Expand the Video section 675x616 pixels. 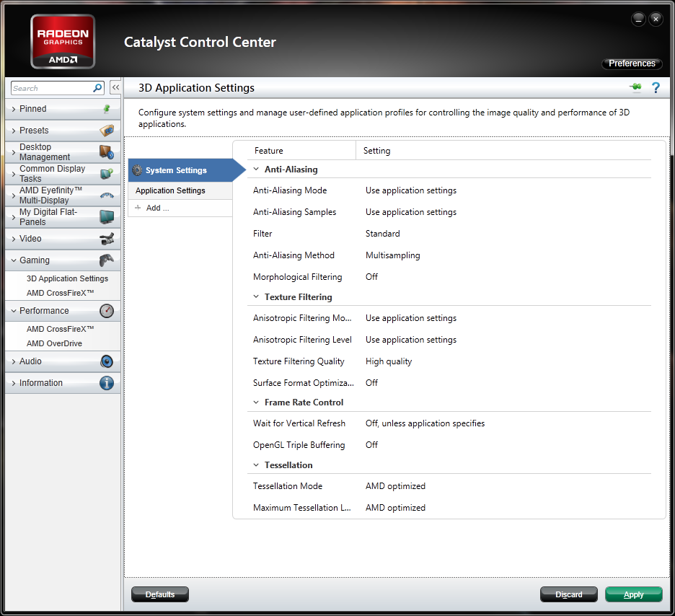coord(14,239)
